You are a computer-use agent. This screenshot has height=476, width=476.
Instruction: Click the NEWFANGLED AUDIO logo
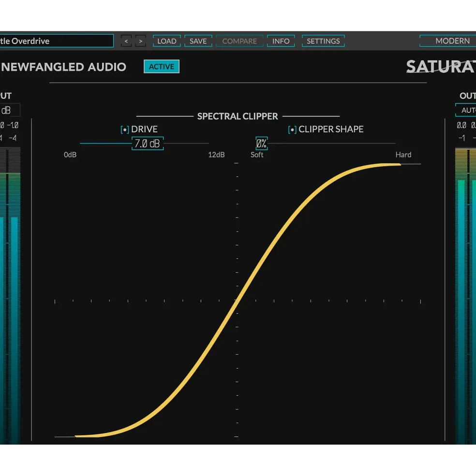(x=63, y=67)
